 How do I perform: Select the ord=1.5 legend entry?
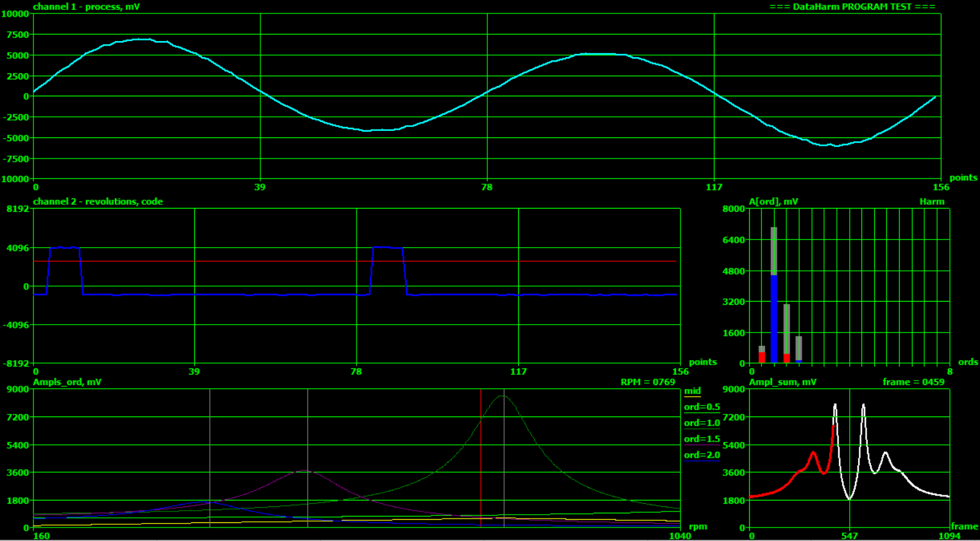point(701,439)
